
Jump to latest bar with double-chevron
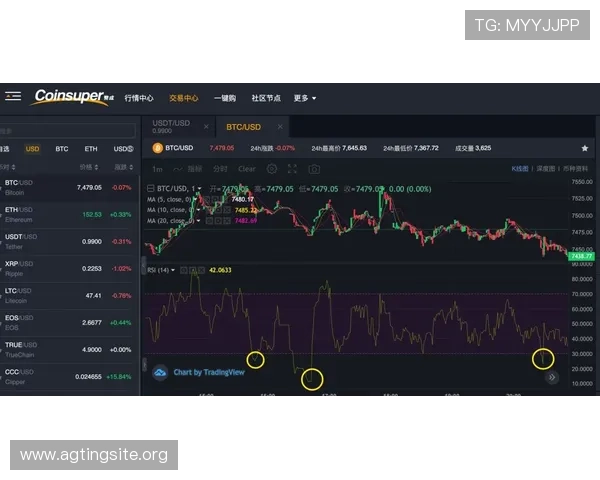click(552, 377)
